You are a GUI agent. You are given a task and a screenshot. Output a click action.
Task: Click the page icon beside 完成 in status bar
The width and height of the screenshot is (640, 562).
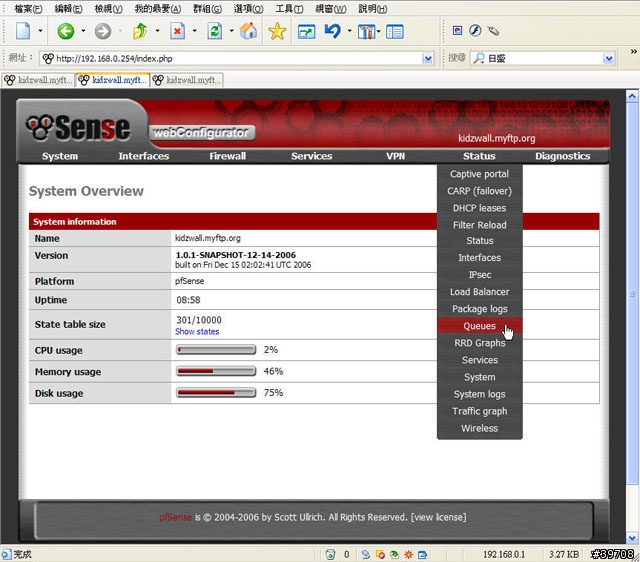click(6, 554)
